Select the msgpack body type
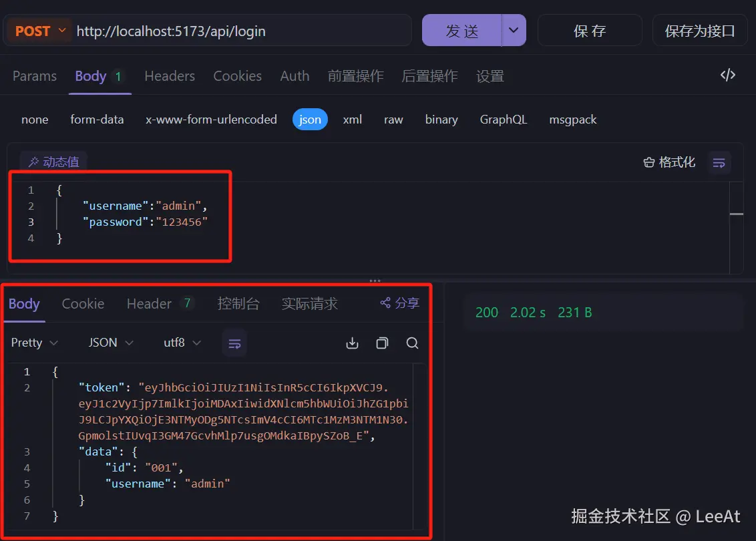This screenshot has width=756, height=541. pos(573,120)
